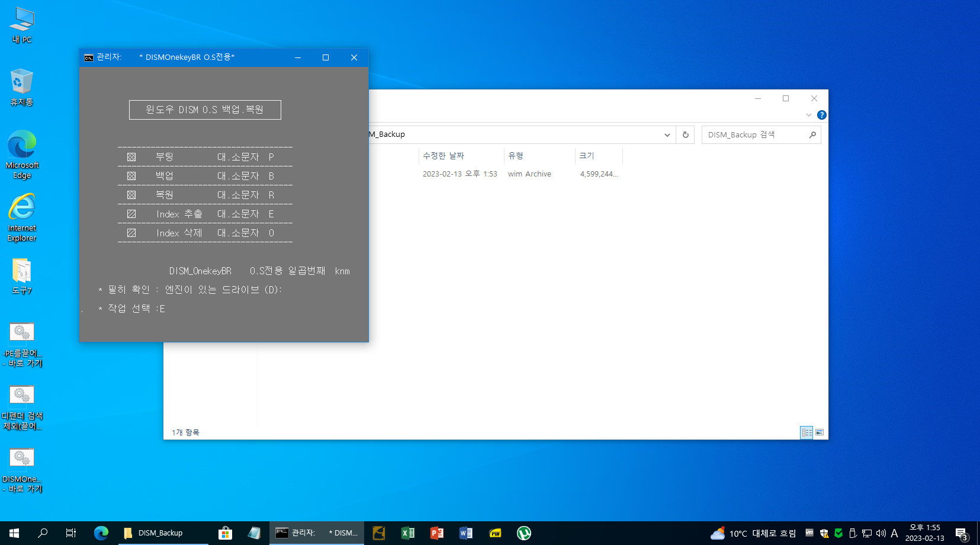Launch Microsoft Edge from the desktop
The height and width of the screenshot is (545, 980).
pos(22,155)
